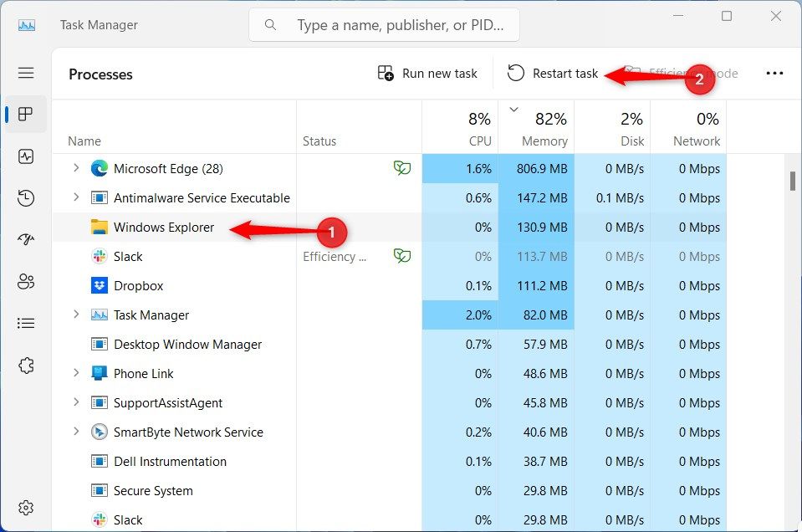The width and height of the screenshot is (802, 532).
Task: Open the Users page in sidebar
Action: coord(26,281)
